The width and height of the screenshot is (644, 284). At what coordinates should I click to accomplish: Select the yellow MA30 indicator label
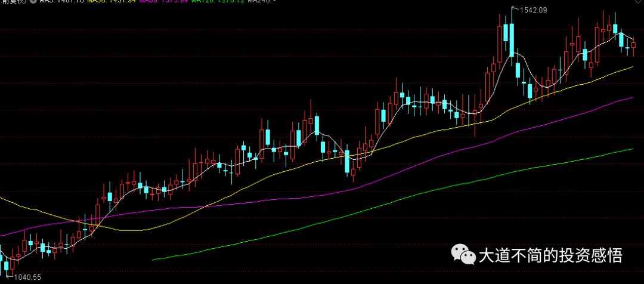111,1
